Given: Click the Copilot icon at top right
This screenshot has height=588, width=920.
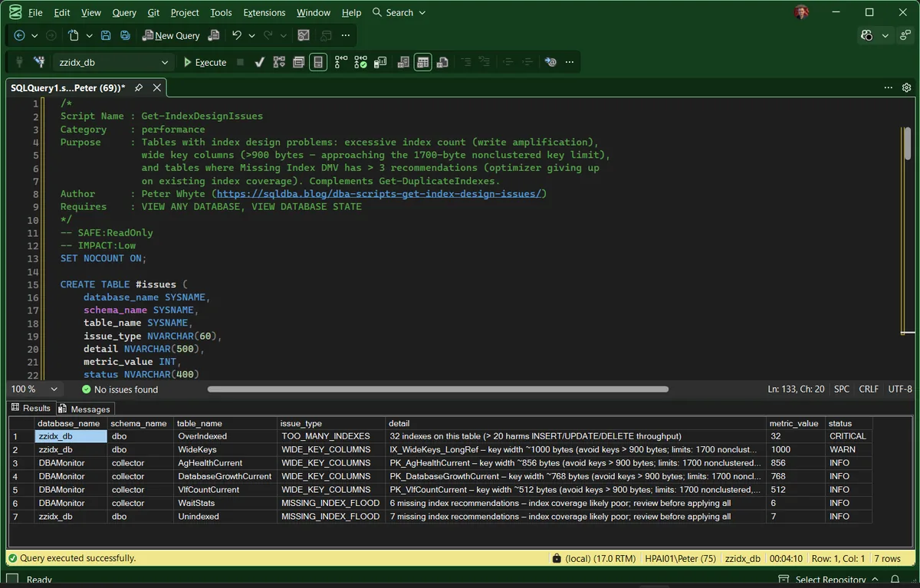Looking at the screenshot, I should 867,35.
